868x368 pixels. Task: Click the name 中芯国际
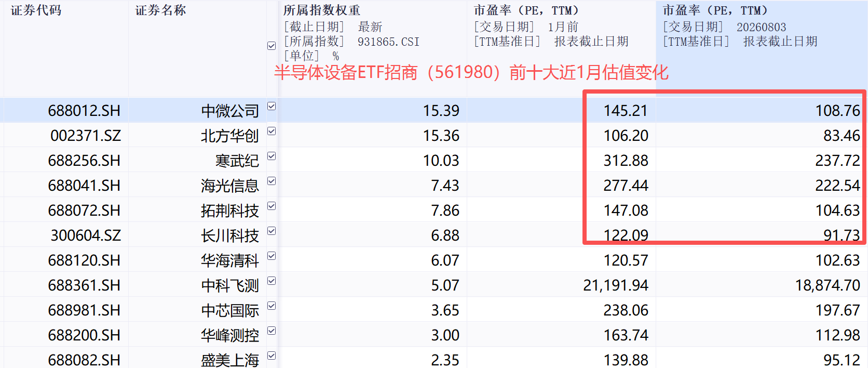230,310
